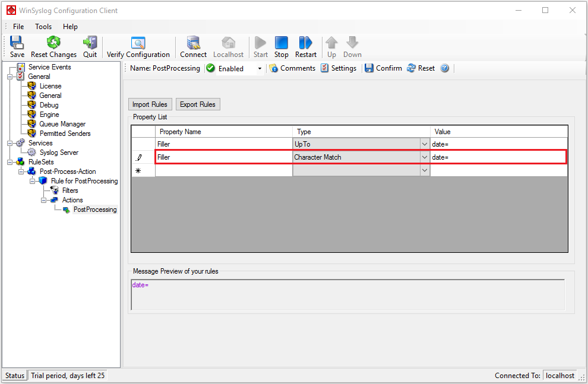The image size is (588, 384).
Task: Start the service with Start icon
Action: (260, 43)
